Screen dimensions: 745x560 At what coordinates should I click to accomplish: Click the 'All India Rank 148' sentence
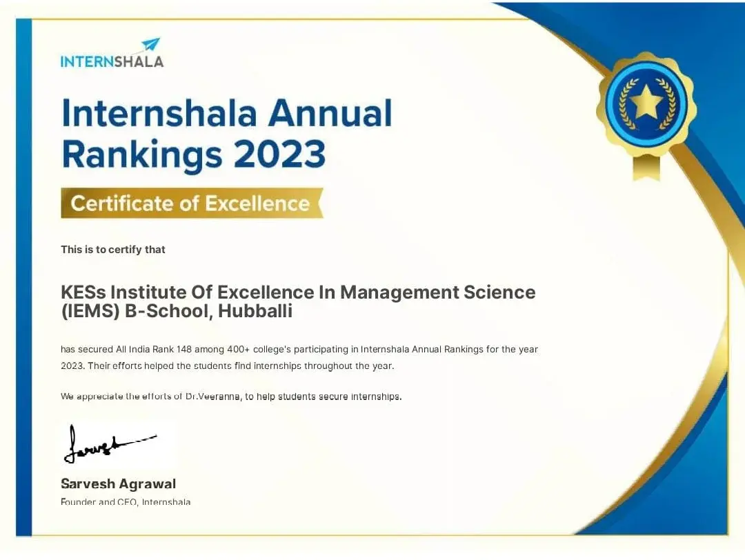(x=299, y=350)
